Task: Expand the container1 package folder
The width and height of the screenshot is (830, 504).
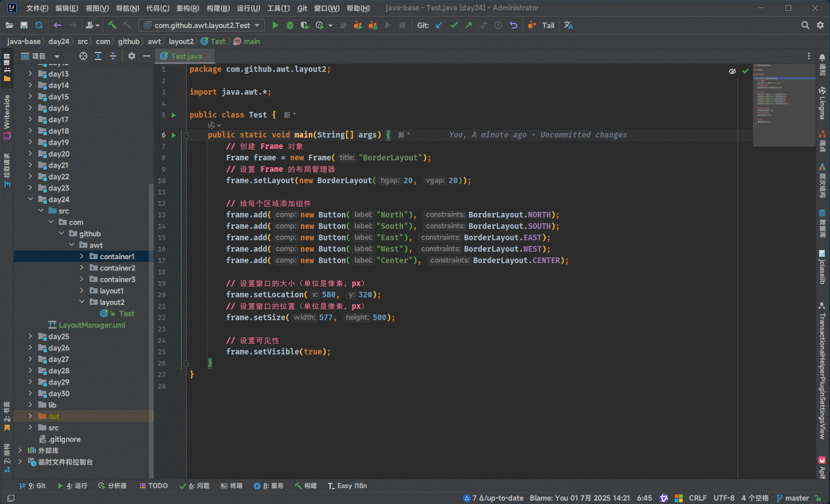Action: [x=82, y=256]
